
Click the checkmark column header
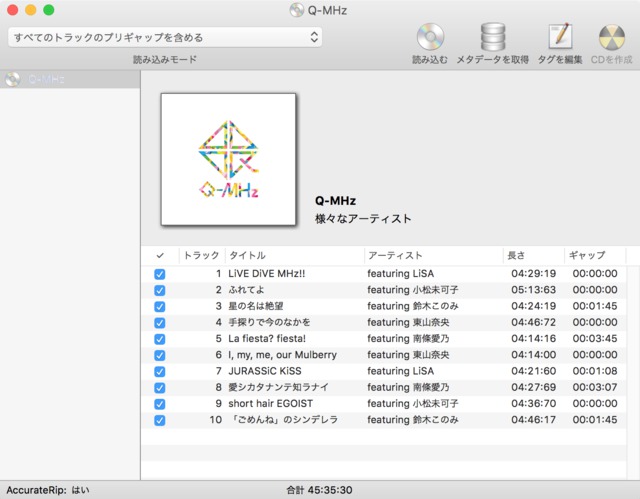tap(160, 255)
